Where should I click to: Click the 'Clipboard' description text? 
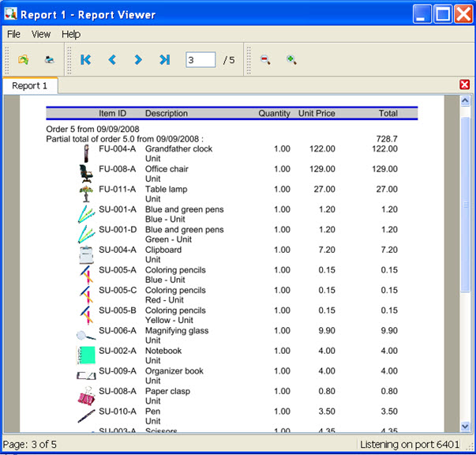click(x=163, y=250)
